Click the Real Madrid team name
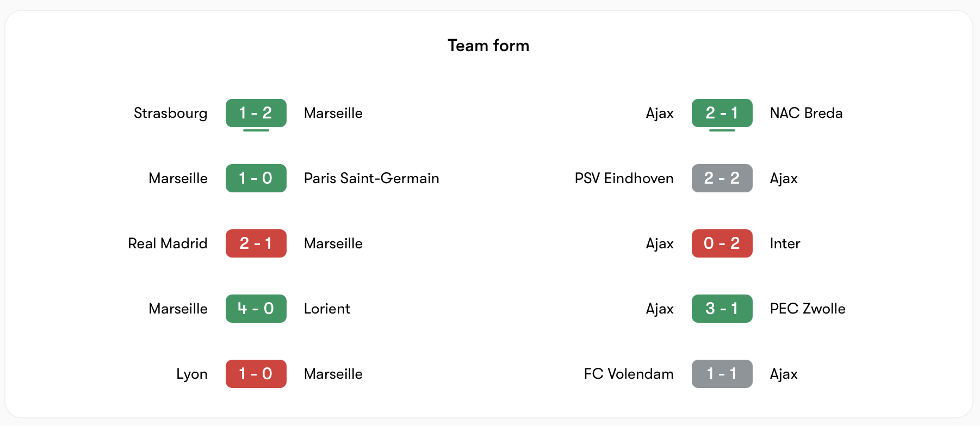Screen dimensions: 980x426 [168, 243]
